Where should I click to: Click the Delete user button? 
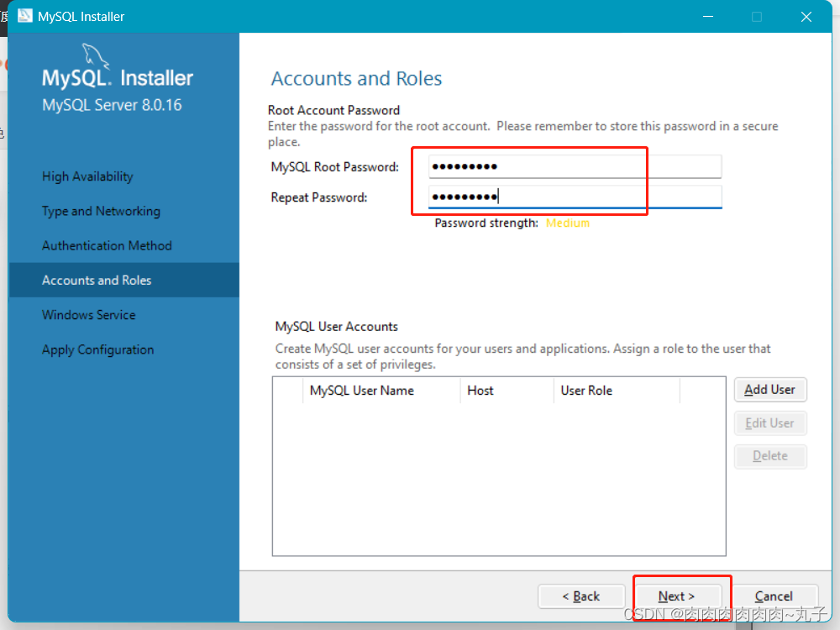pos(770,455)
